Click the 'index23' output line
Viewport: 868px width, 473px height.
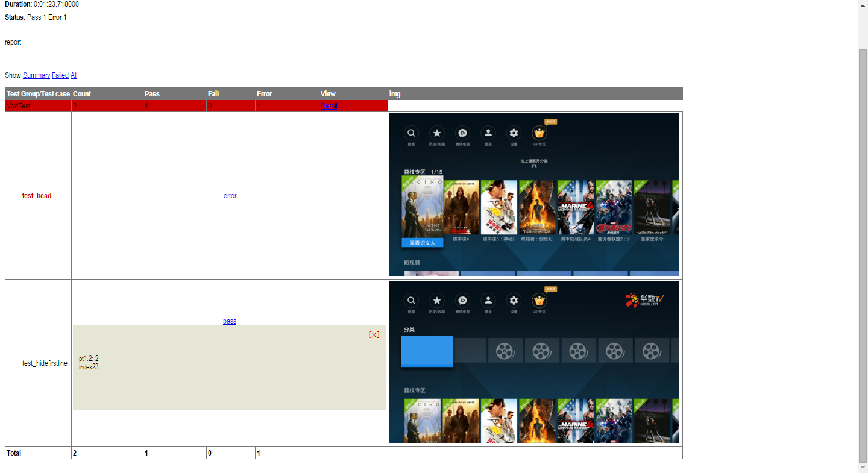pos(89,367)
